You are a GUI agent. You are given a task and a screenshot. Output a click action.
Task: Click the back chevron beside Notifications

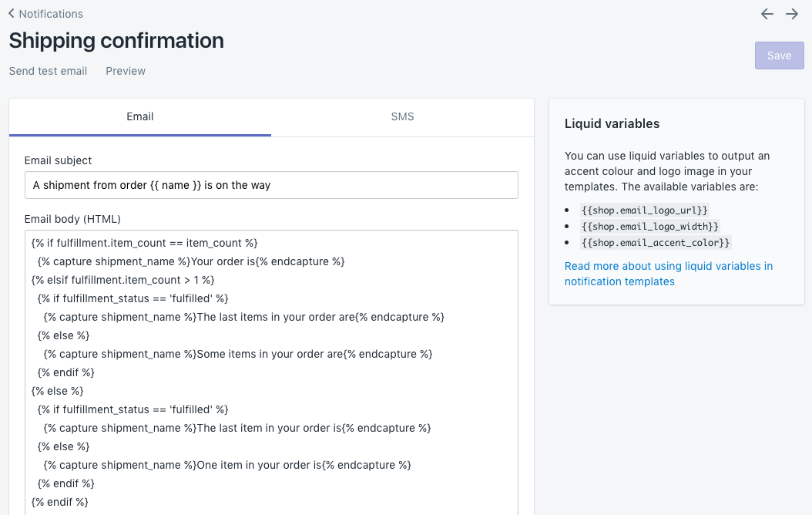point(11,14)
